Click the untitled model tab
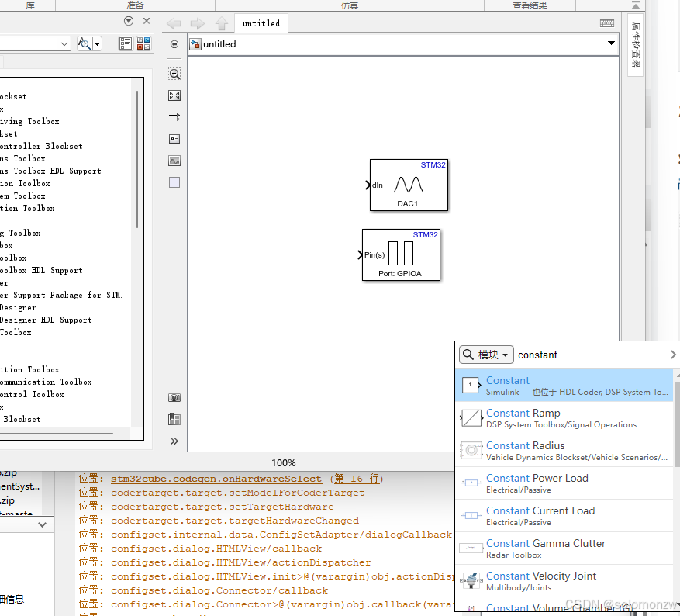Viewport: 680px width, 616px height. tap(261, 23)
